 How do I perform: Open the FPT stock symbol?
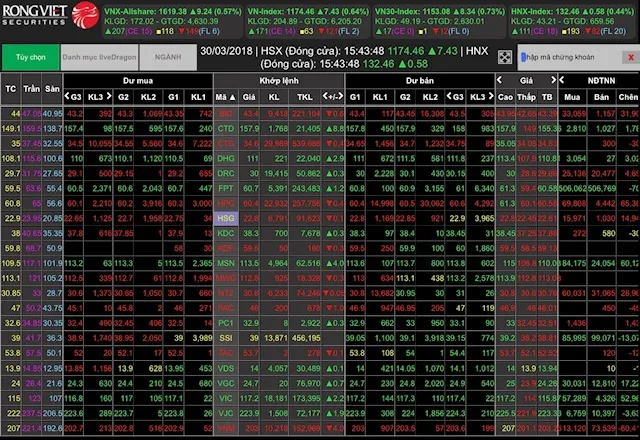click(226, 187)
